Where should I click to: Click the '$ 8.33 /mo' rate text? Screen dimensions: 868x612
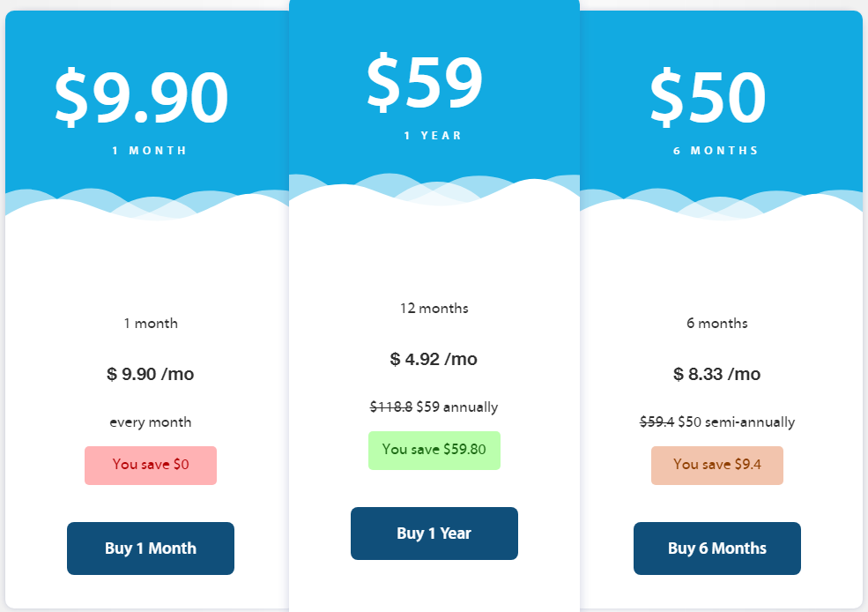(717, 374)
